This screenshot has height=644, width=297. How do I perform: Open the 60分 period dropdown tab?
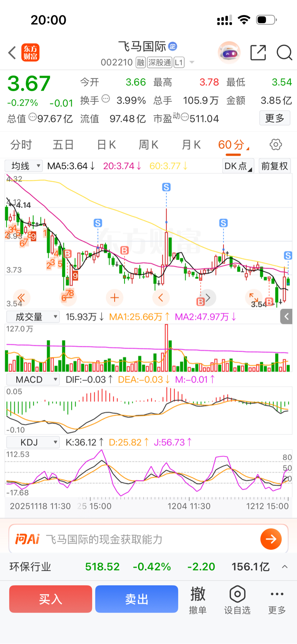pos(234,145)
